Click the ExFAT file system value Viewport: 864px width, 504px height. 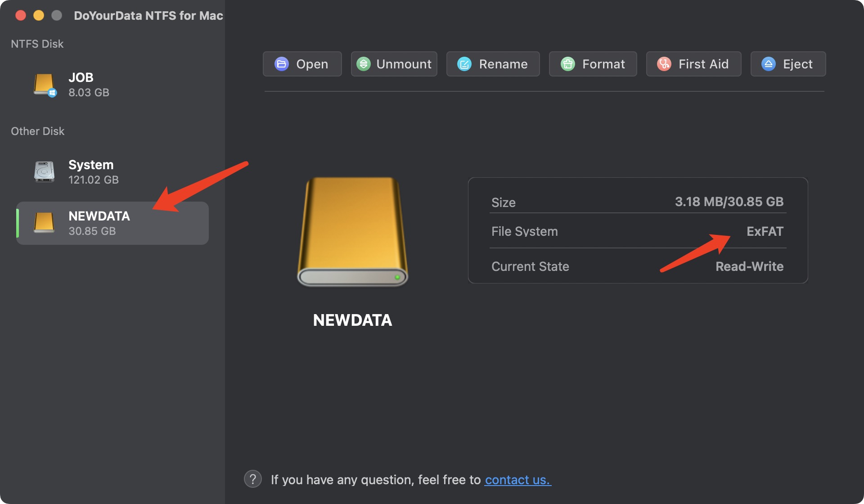(765, 231)
